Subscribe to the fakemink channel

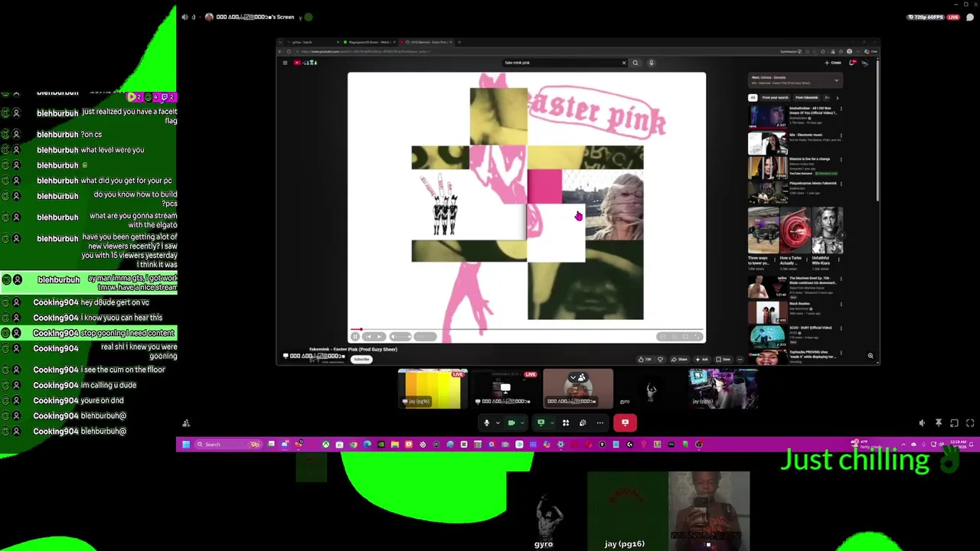click(x=361, y=360)
